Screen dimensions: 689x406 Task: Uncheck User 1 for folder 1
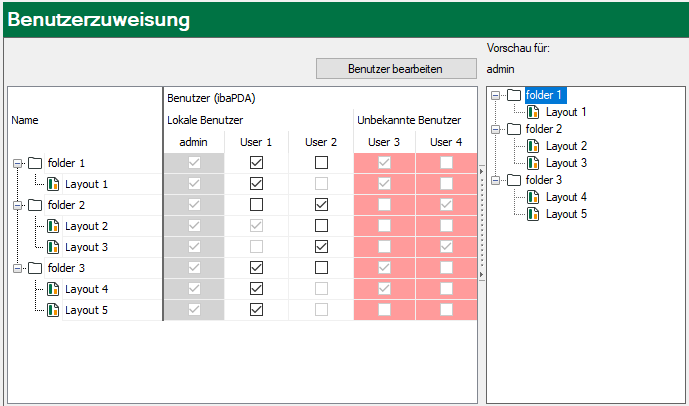coord(256,162)
